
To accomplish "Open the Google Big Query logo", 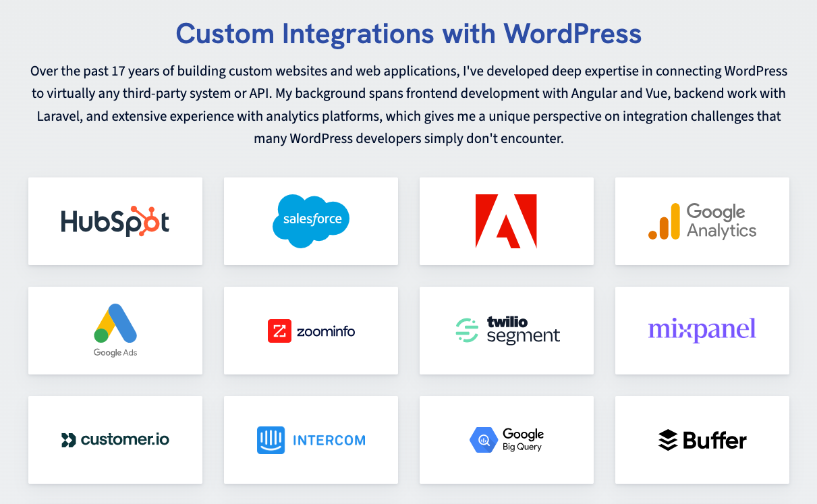I will pyautogui.click(x=507, y=440).
